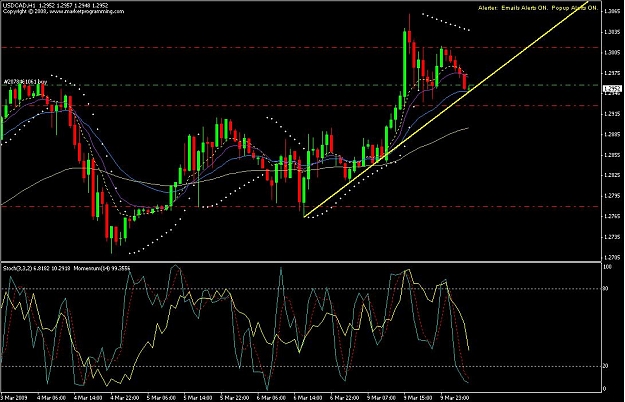This screenshot has height=402, width=625.
Task: Click the Momentum(14) indicator value label
Action: coord(102,268)
